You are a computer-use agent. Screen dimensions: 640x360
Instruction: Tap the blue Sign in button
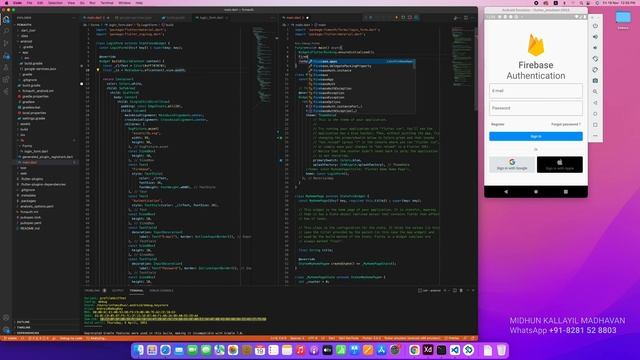(x=536, y=136)
